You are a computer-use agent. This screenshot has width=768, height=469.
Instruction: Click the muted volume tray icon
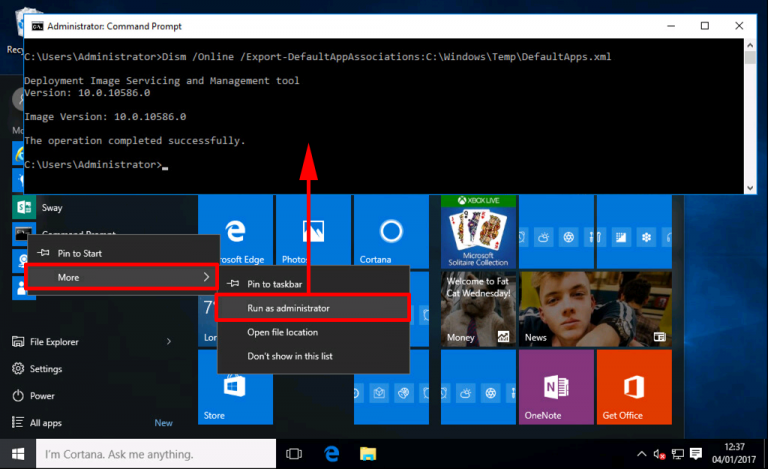click(x=659, y=454)
